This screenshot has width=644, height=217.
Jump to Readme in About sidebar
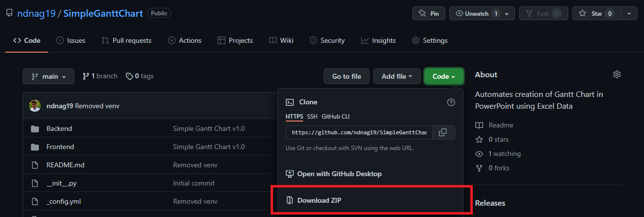point(494,125)
